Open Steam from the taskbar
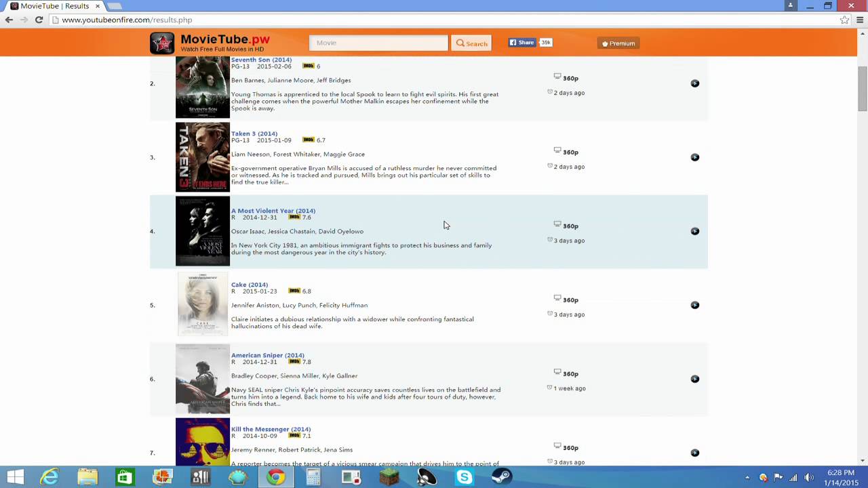The width and height of the screenshot is (868, 488). [x=502, y=477]
